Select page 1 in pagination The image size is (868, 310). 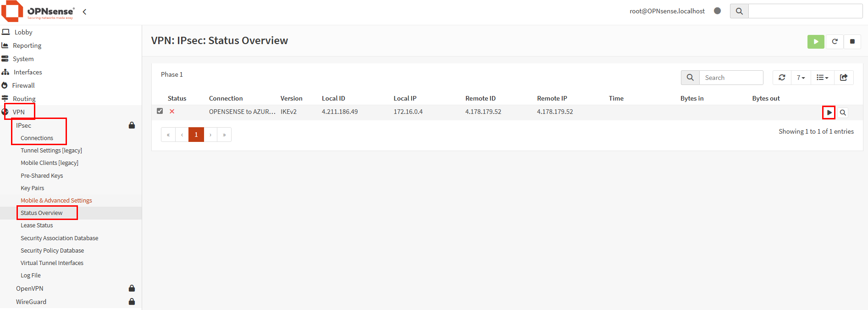coord(196,135)
